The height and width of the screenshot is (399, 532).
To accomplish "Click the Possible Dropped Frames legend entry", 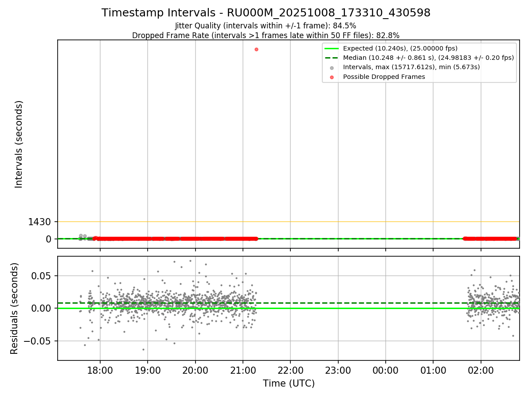I will point(384,77).
